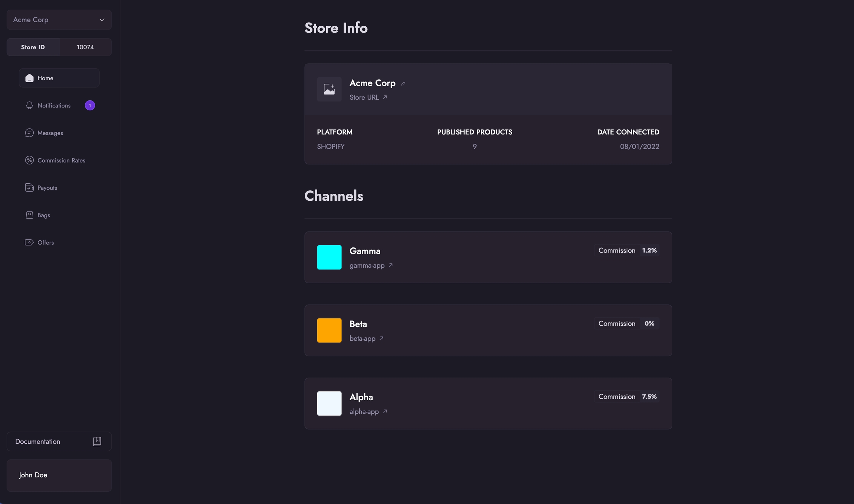The image size is (854, 504).
Task: Open the John Doe user profile card
Action: (59, 475)
